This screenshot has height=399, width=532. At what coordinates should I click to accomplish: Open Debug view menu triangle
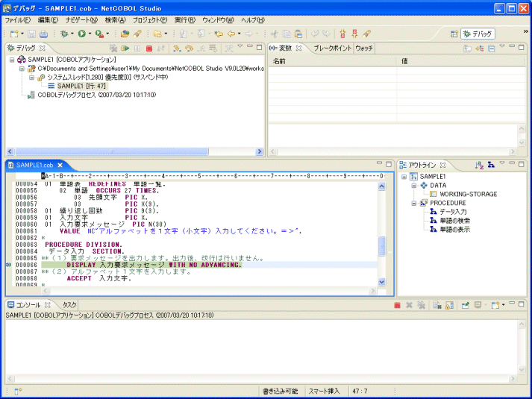(x=240, y=46)
